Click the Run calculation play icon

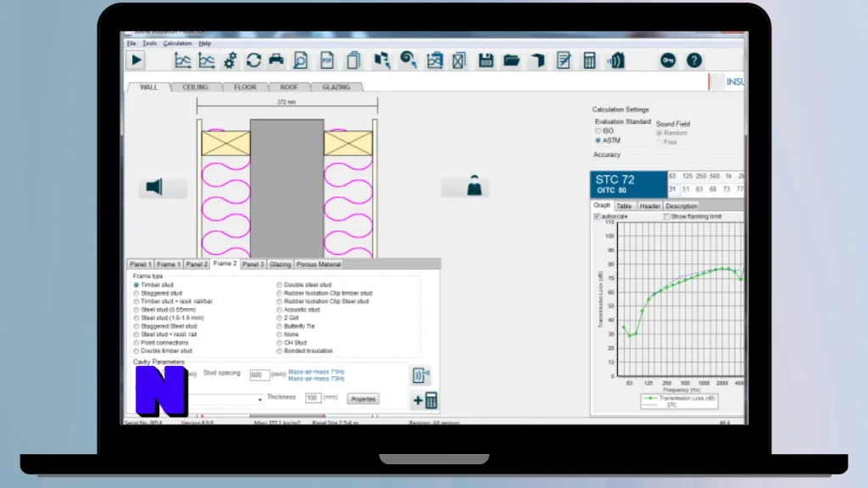pyautogui.click(x=136, y=60)
